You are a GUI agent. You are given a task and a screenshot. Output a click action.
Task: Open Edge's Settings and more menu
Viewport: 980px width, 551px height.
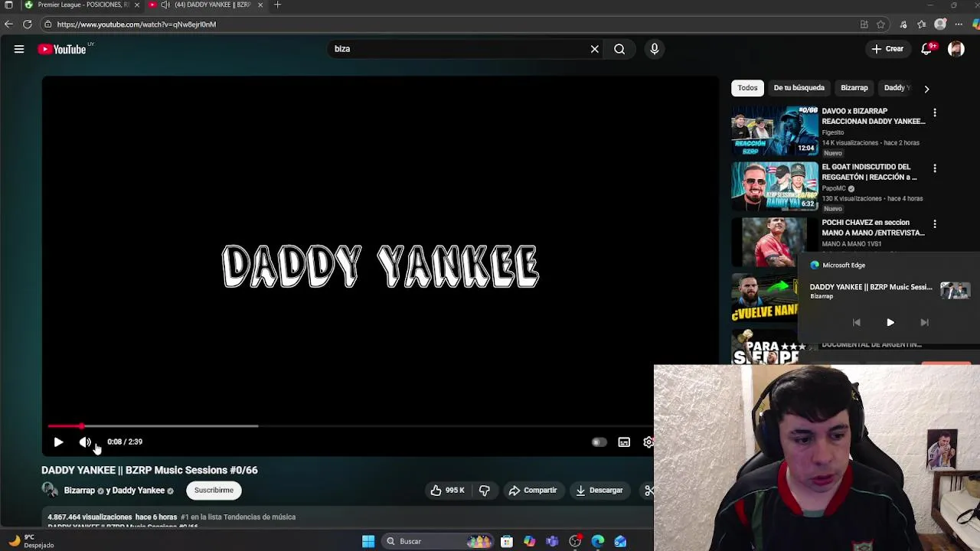tap(959, 24)
